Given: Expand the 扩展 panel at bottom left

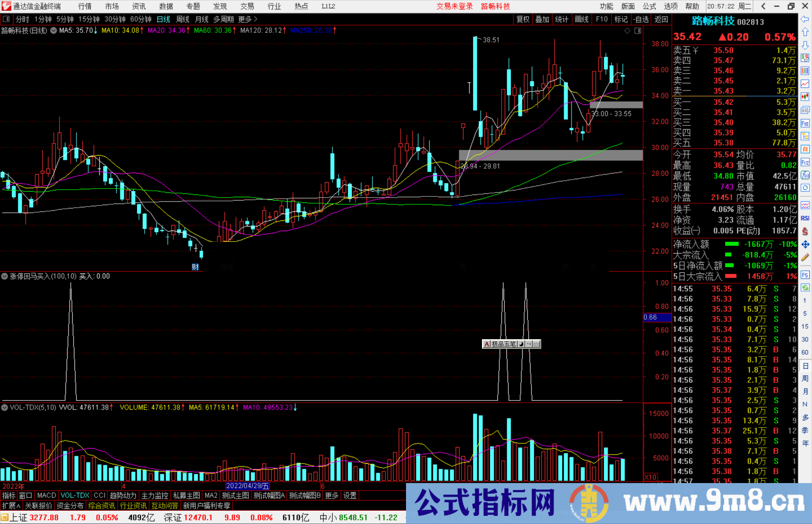Looking at the screenshot, I should coord(11,506).
